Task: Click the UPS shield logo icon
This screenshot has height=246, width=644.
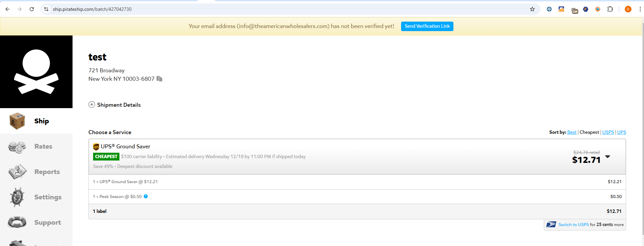Action: click(96, 147)
